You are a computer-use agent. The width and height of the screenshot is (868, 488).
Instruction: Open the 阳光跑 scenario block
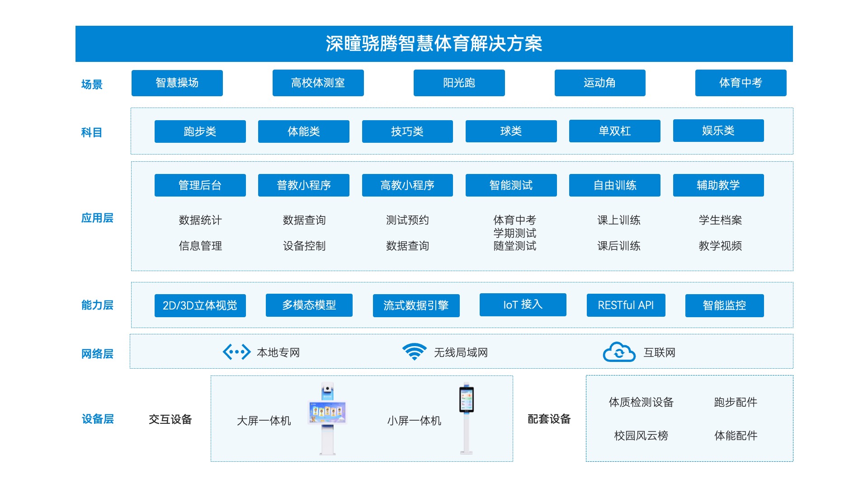point(459,83)
